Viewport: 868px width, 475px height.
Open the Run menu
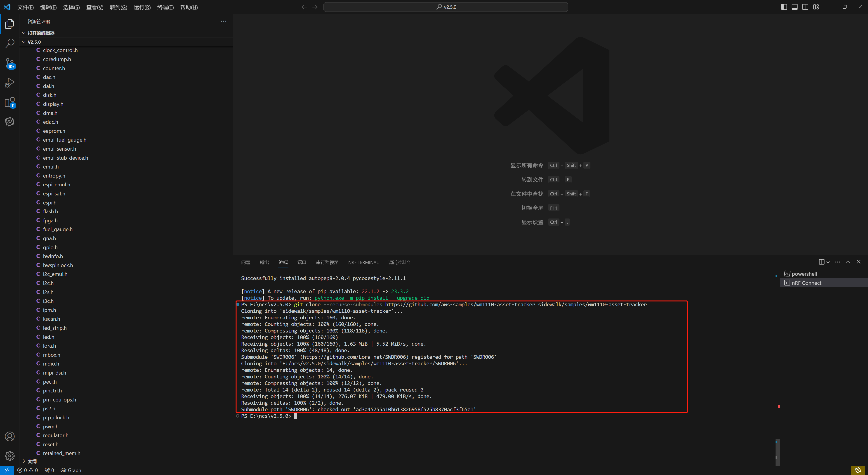pos(142,7)
